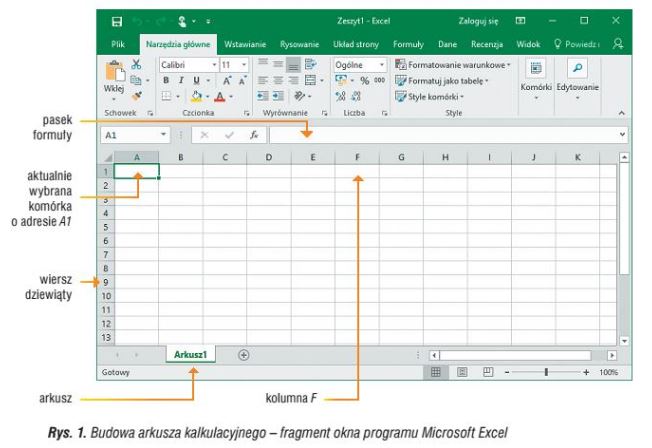
Task: Click the Share person icon
Action: pyautogui.click(x=618, y=44)
